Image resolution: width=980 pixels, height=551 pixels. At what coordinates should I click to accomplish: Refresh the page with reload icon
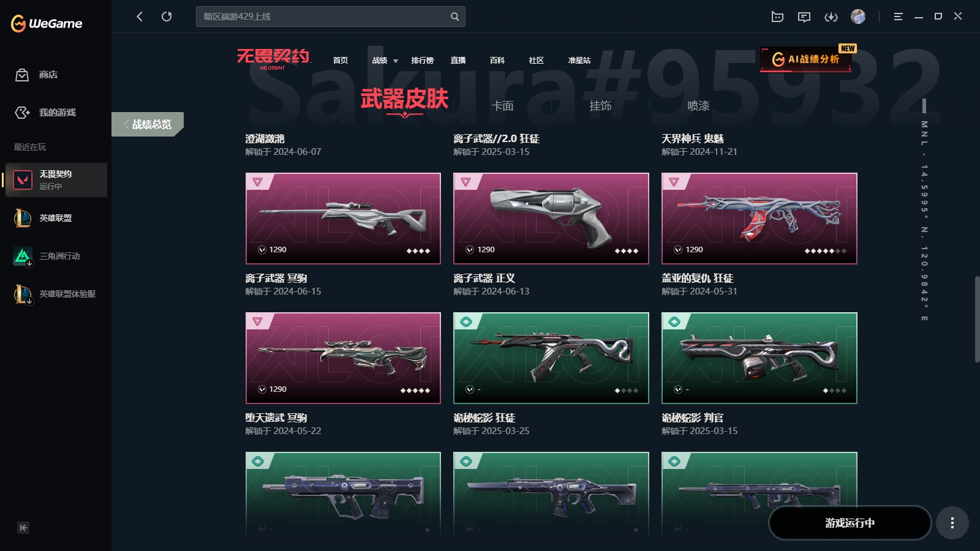tap(167, 17)
